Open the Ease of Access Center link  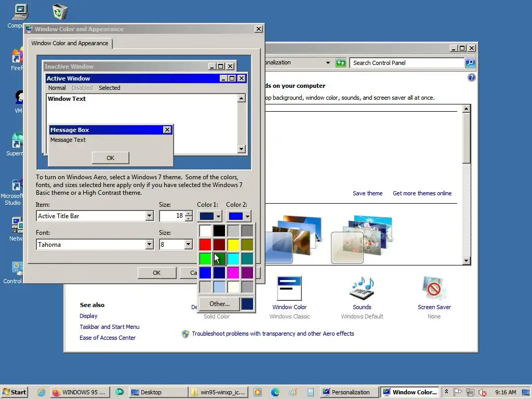point(107,338)
